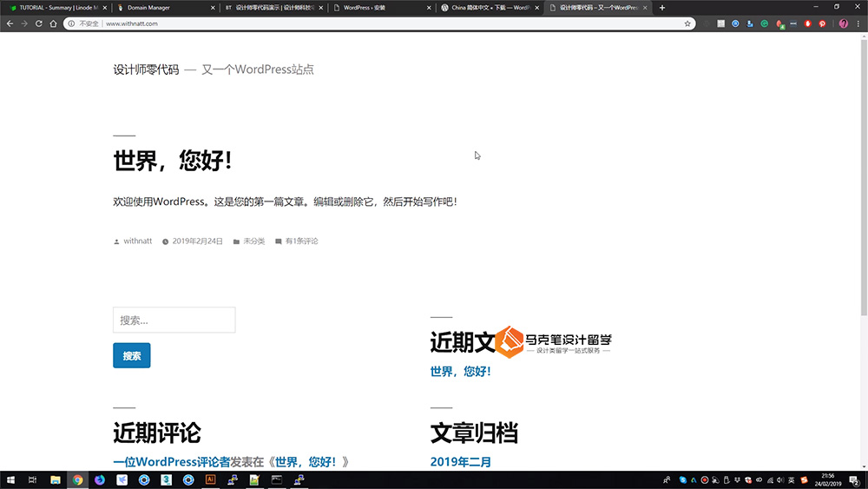Close the WordPress 安装 tab
The height and width of the screenshot is (489, 868).
point(429,8)
